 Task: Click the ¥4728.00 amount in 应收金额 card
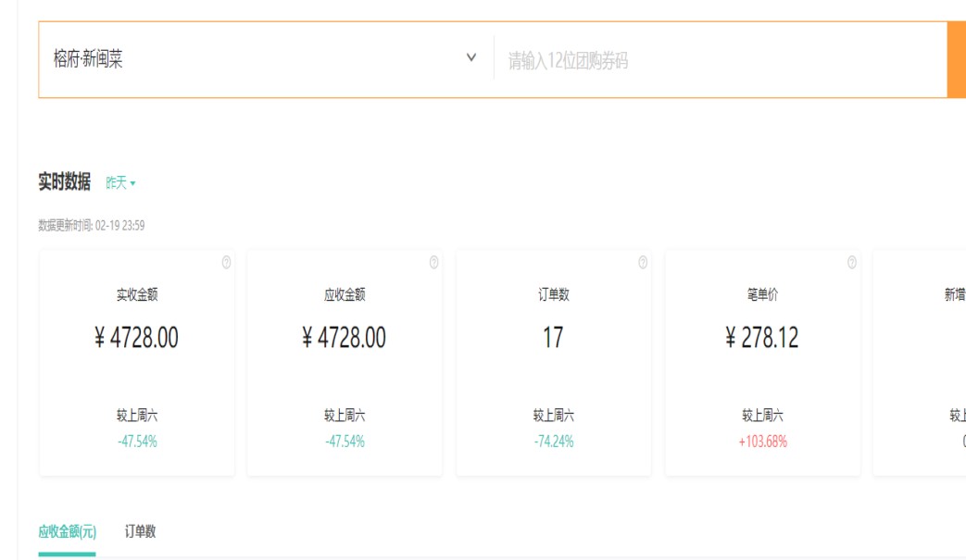click(345, 338)
